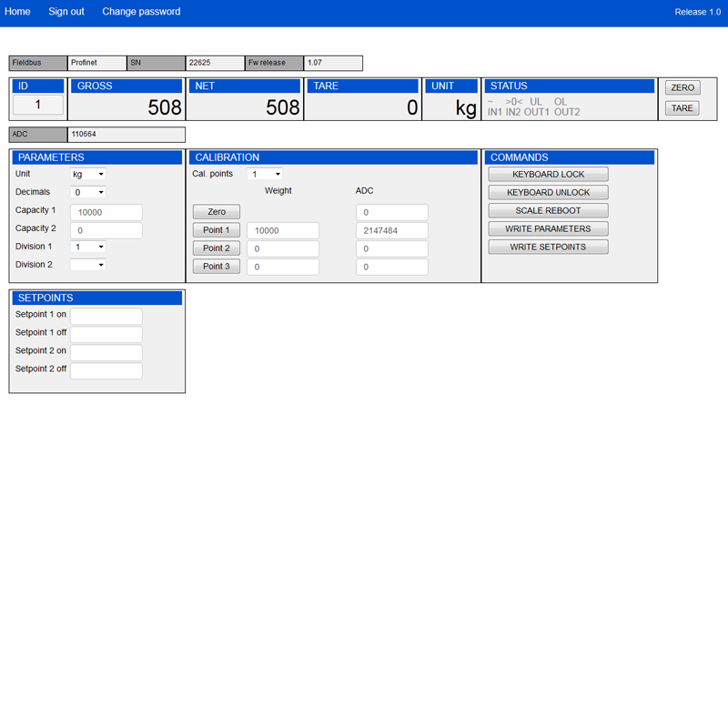
Task: Open the Change password link
Action: [x=141, y=12]
